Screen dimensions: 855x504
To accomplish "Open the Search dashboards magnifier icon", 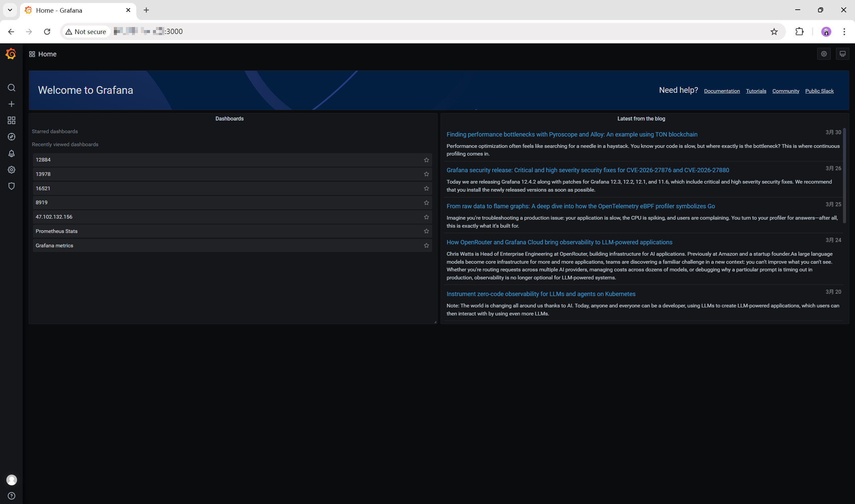I will coord(11,88).
